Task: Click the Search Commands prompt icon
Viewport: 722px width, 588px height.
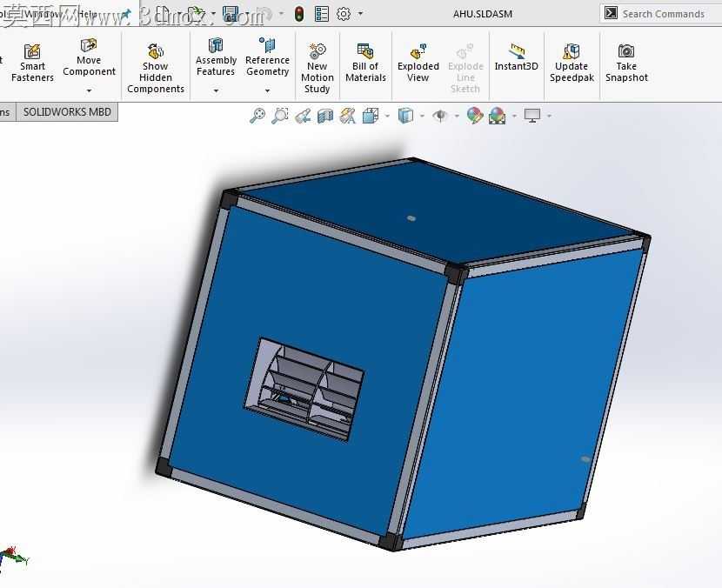Action: coord(611,13)
